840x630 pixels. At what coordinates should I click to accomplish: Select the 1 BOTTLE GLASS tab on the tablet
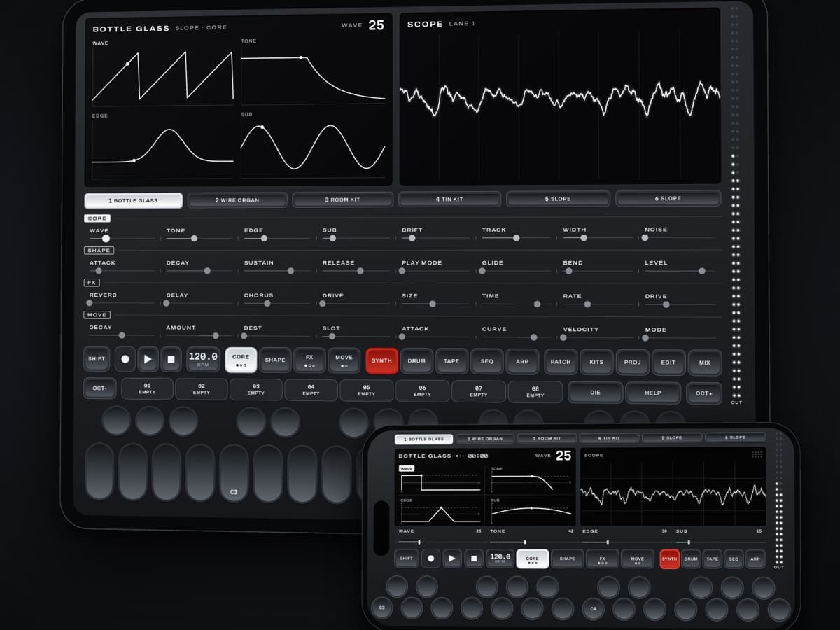point(133,201)
